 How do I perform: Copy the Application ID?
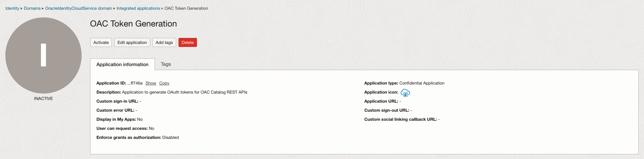[x=164, y=83]
